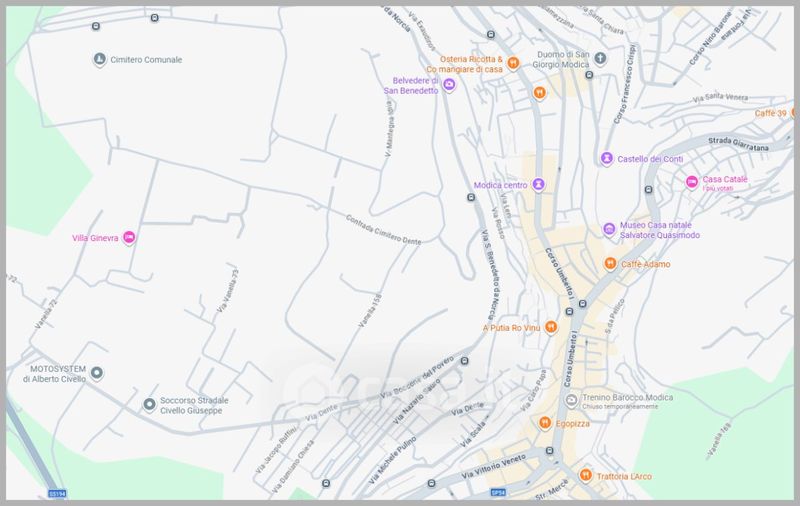
Task: Click the Caffè 39 label
Action: tap(773, 114)
